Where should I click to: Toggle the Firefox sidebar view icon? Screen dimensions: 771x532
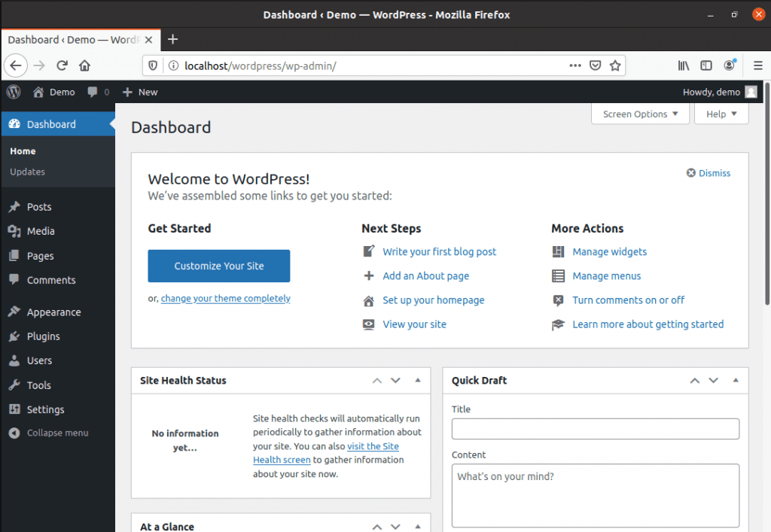(x=706, y=65)
